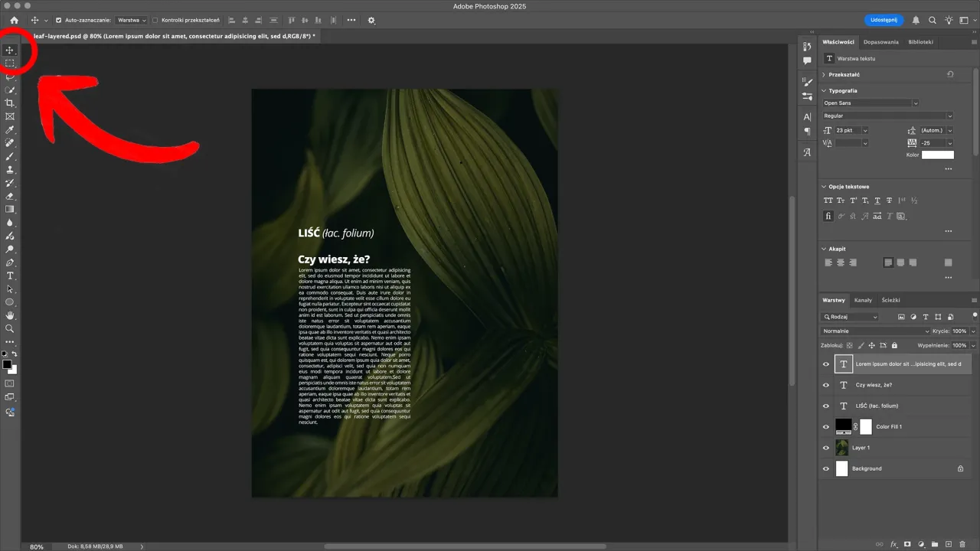
Task: Click the white Kolor swatch
Action: pos(938,155)
